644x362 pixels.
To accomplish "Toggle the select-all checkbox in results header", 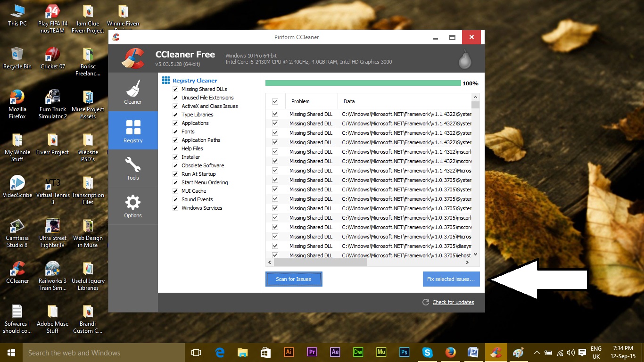I will coord(275,101).
